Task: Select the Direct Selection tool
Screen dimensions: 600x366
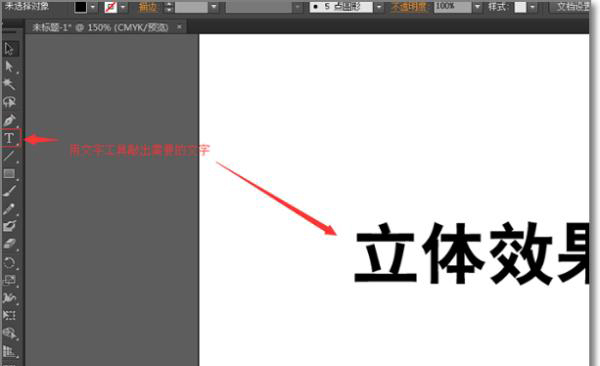Action: tap(10, 67)
